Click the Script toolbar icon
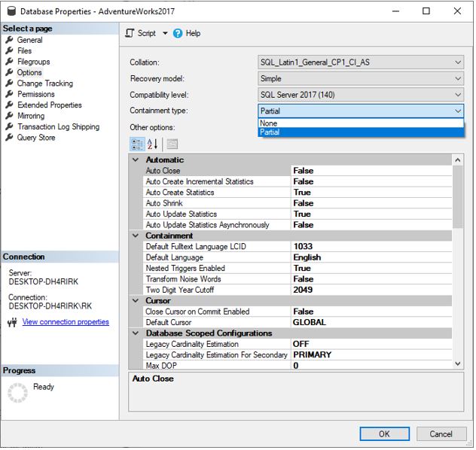This screenshot has height=450, width=476. tap(130, 33)
